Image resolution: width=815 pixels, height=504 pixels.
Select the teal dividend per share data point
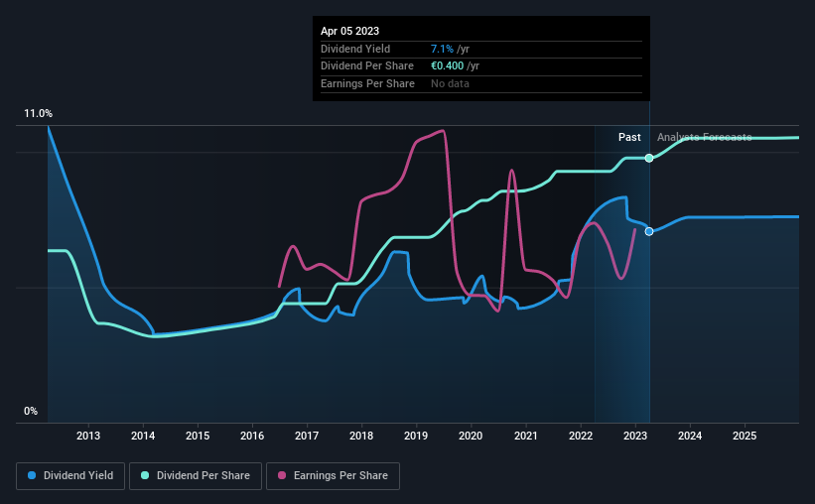(x=649, y=158)
